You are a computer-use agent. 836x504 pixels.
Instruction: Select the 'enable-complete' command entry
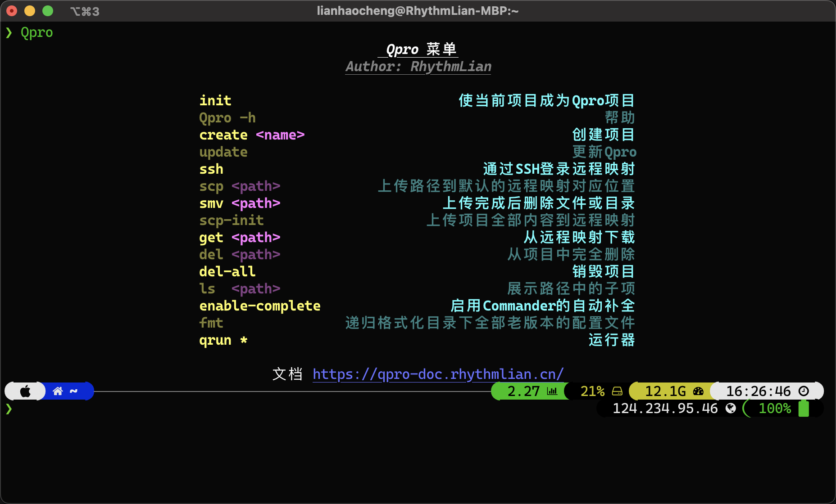click(x=259, y=306)
